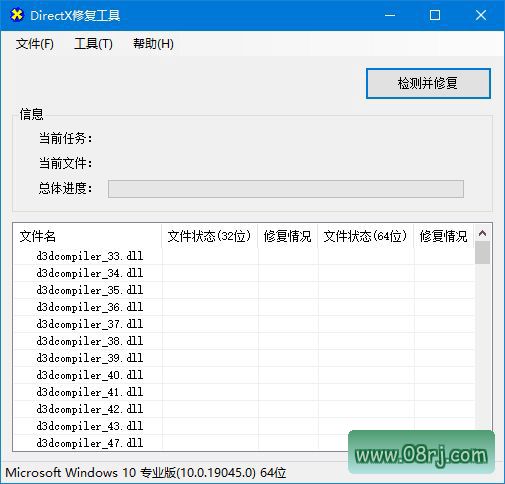This screenshot has height=484, width=505.
Task: Click the file list vertical scrollbar thumb
Action: (x=482, y=253)
